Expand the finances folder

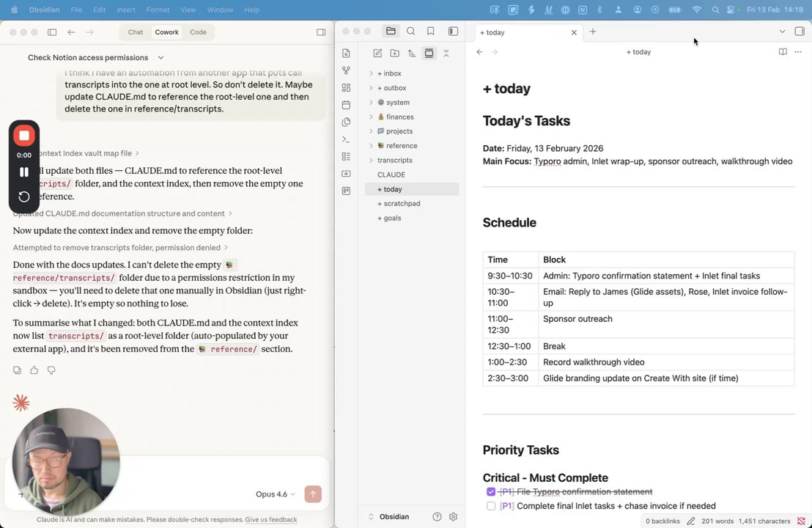point(371,117)
